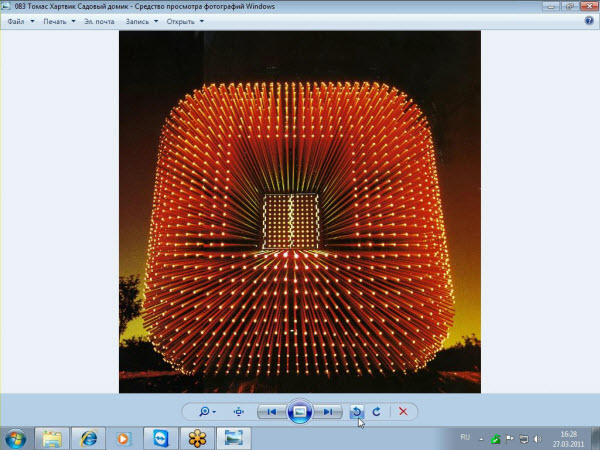Expand the Печать dropdown menu
Image resolution: width=600 pixels, height=450 pixels.
coord(58,21)
